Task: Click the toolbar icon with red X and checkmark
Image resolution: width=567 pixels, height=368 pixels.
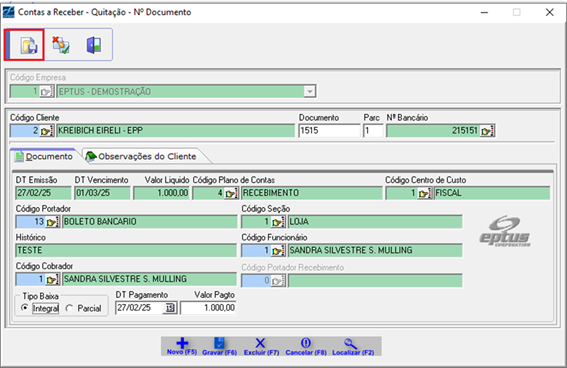Action: pos(61,45)
